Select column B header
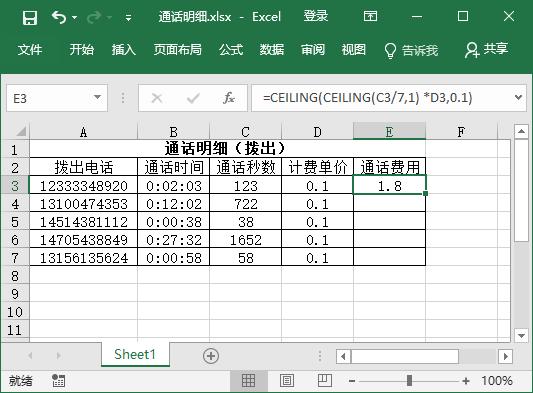533x393 pixels. point(173,132)
